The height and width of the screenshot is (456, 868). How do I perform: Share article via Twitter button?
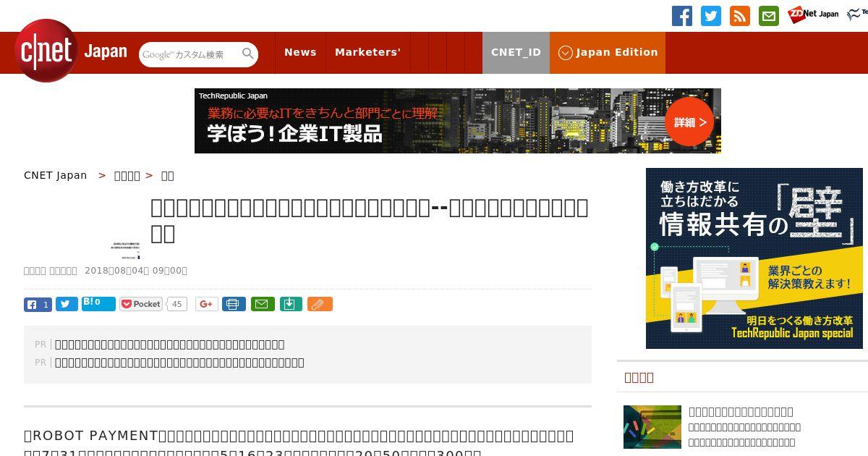pos(67,304)
